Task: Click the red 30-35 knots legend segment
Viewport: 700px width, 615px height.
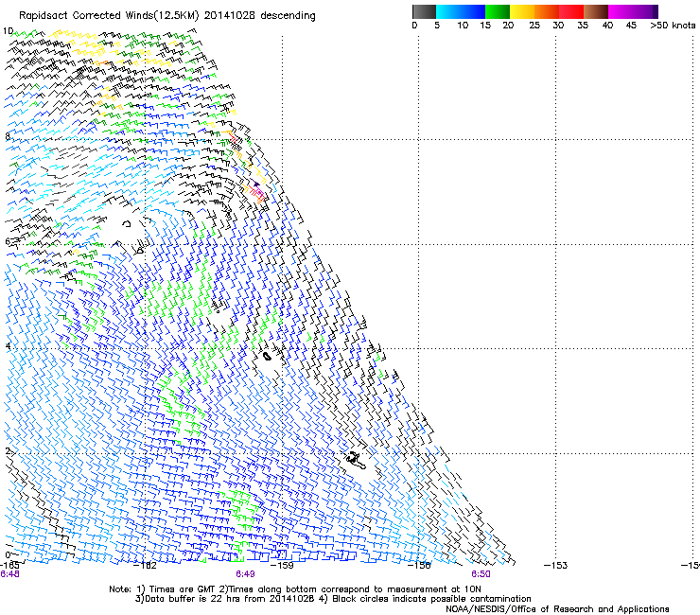Action: [x=571, y=11]
